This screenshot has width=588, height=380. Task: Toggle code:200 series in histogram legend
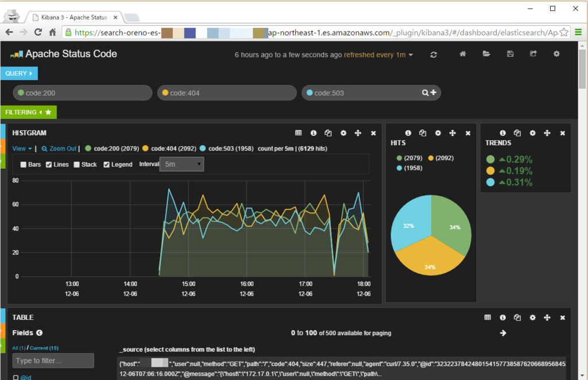point(112,149)
